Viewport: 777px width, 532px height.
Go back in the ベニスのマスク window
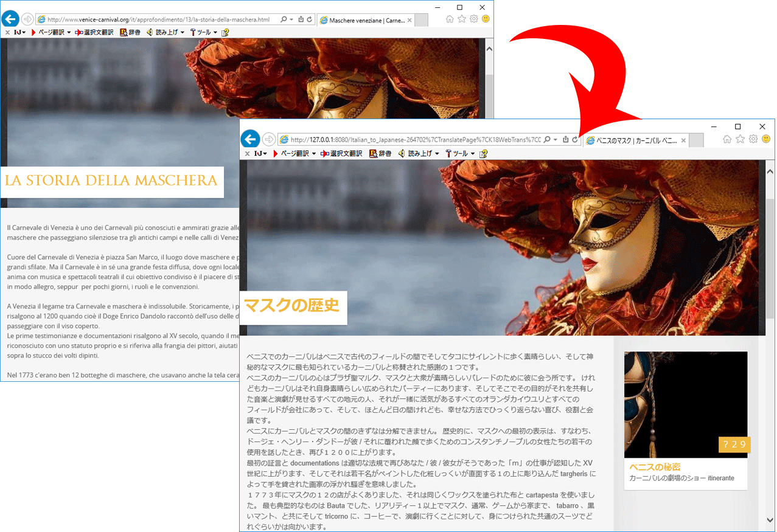250,139
